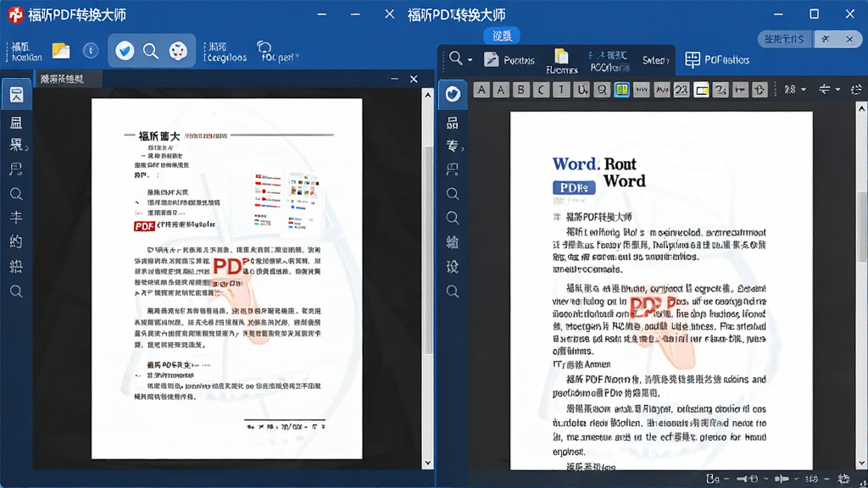
Task: Click the bookmark flag icon in left window sidebar
Action: click(16, 169)
